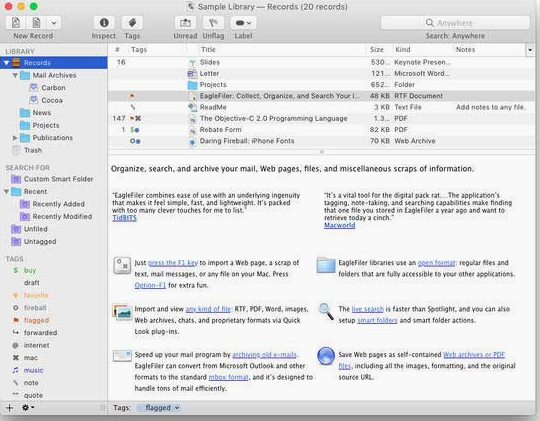Follow the 'mbox format' link
Screen dimensions: 540x421
coord(228,377)
